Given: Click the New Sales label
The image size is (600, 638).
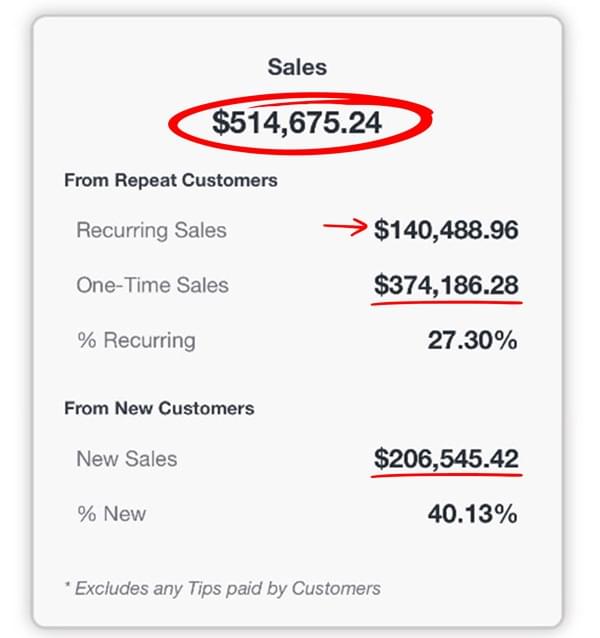Looking at the screenshot, I should (126, 459).
